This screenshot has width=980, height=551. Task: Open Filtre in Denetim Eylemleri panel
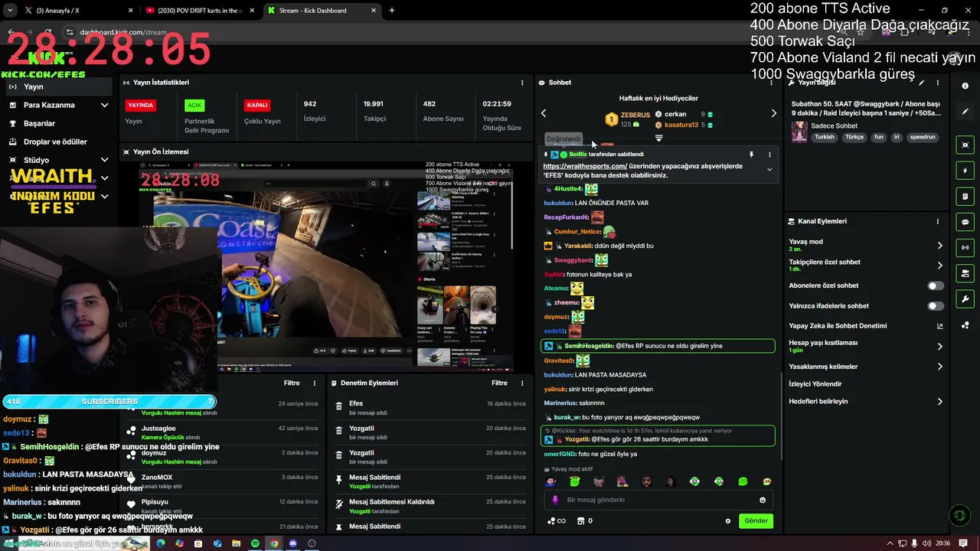[500, 383]
